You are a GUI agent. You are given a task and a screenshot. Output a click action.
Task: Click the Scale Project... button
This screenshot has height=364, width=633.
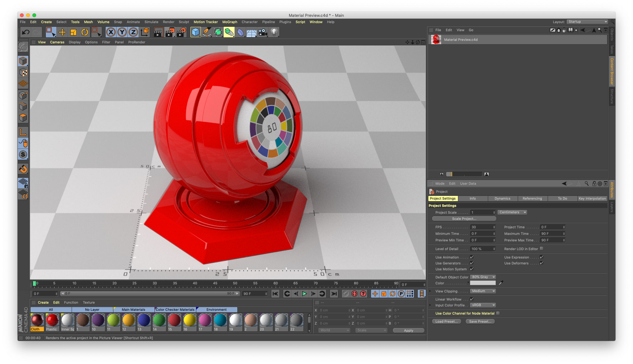click(464, 219)
